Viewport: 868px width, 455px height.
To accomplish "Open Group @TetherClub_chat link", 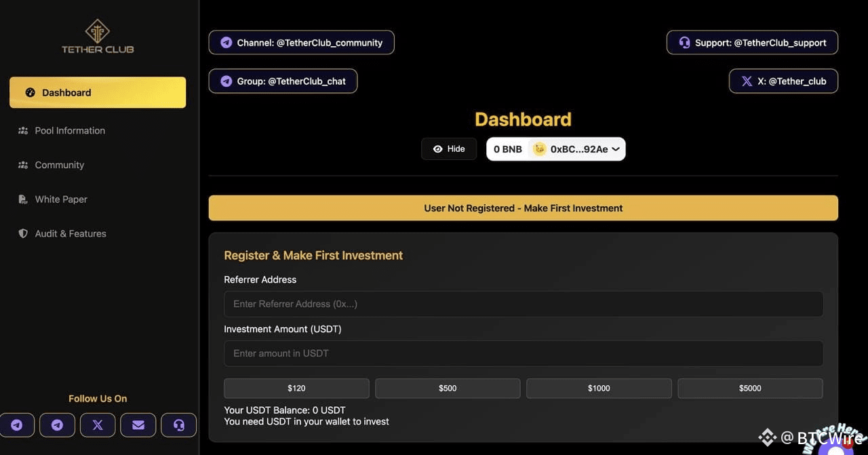I will pos(283,81).
